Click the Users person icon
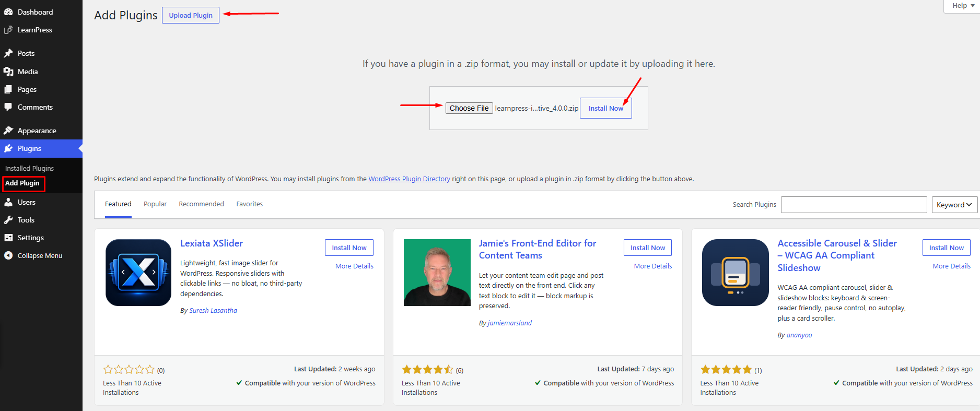Image resolution: width=980 pixels, height=411 pixels. pyautogui.click(x=8, y=202)
